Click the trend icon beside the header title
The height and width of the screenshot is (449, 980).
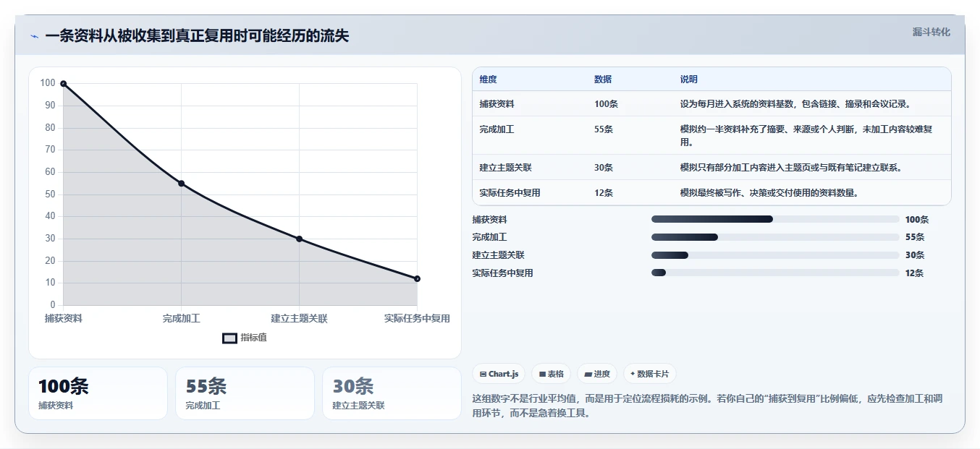(35, 36)
